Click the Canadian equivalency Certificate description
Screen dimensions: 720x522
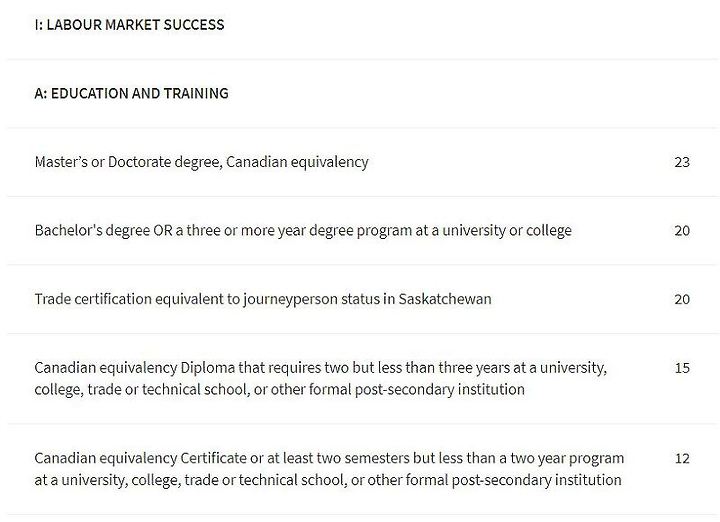(x=329, y=469)
